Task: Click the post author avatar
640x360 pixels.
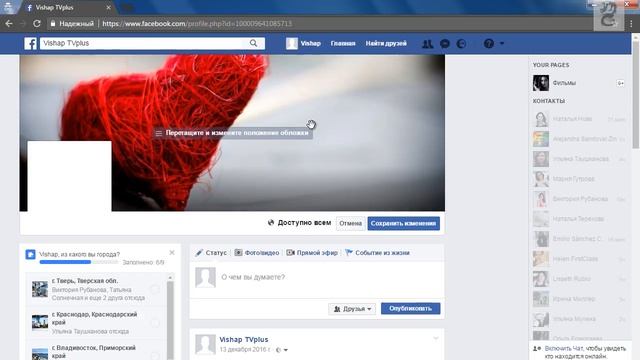Action: click(x=205, y=344)
